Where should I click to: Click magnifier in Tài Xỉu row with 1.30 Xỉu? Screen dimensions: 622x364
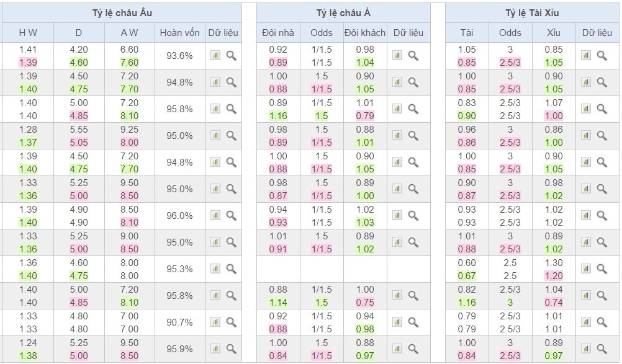click(602, 269)
